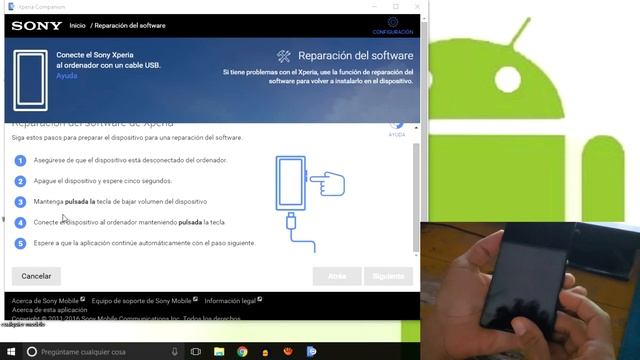The image size is (640, 360).
Task: Click the Atrás button
Action: click(x=337, y=276)
